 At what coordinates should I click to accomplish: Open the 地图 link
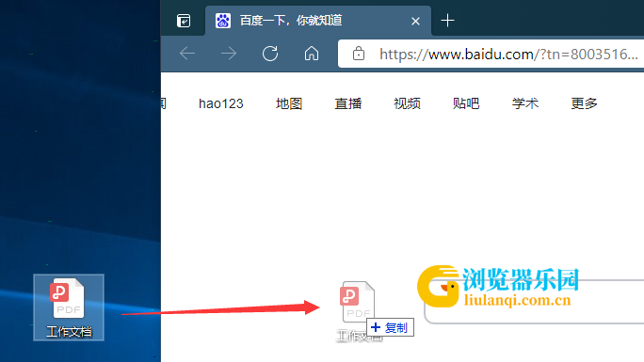(289, 103)
